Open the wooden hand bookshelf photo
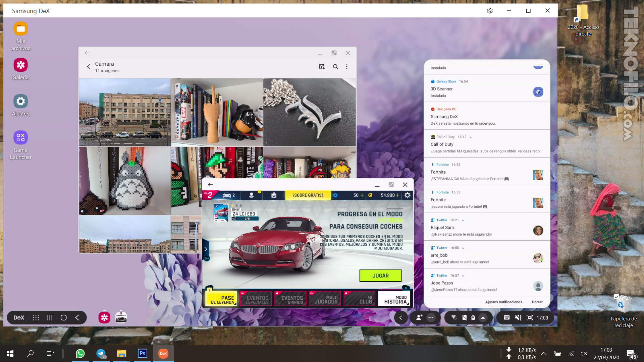Screen dimensions: 644x362 (x=217, y=112)
